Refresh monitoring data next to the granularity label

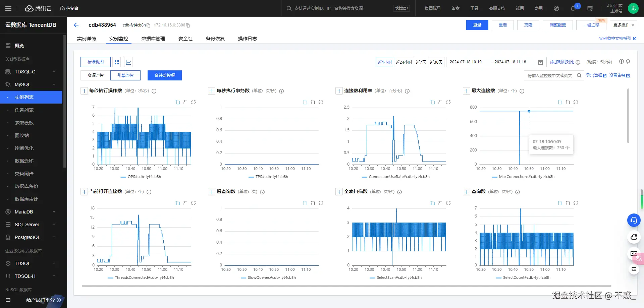coord(628,62)
